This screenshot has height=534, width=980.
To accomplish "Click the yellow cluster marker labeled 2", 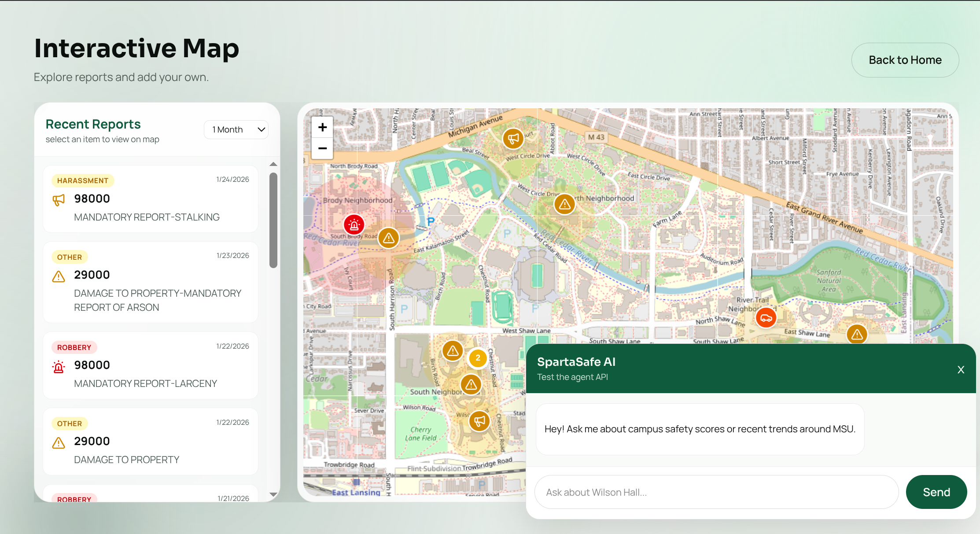I will click(x=478, y=358).
